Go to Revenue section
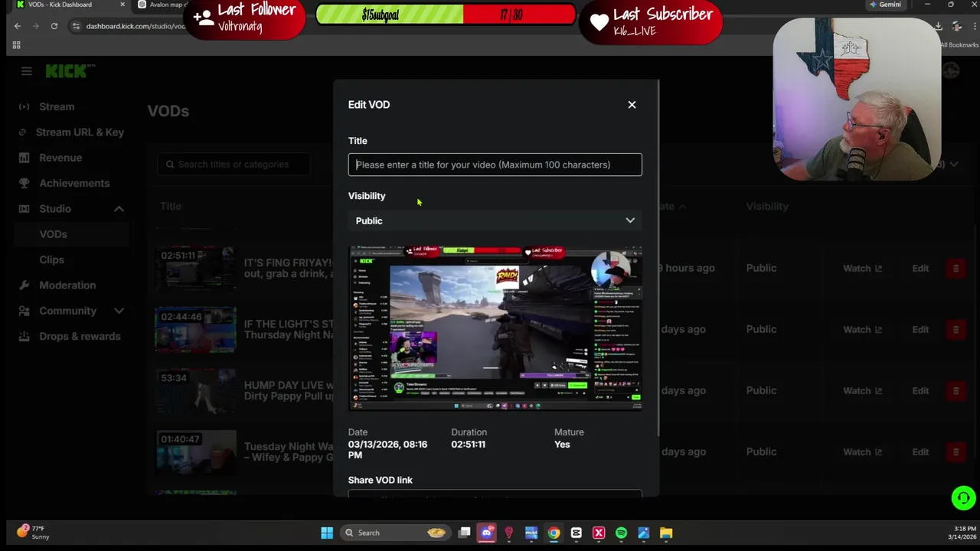The height and width of the screenshot is (551, 980). (x=60, y=158)
